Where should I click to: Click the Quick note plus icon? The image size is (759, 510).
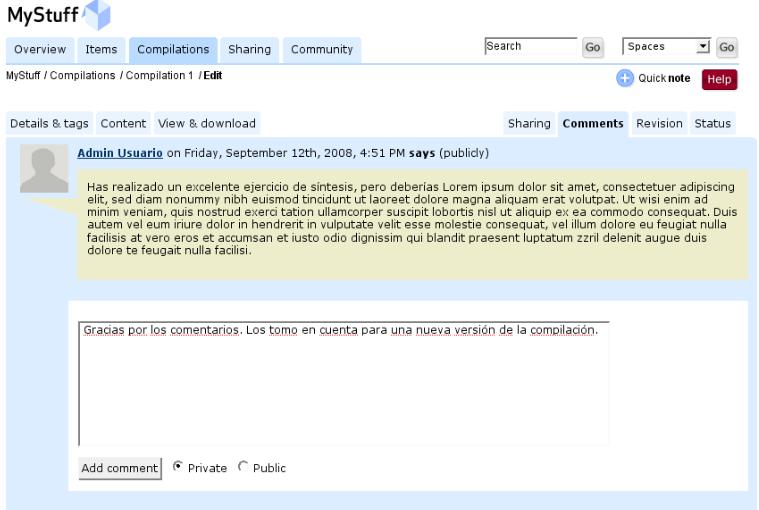coord(625,79)
